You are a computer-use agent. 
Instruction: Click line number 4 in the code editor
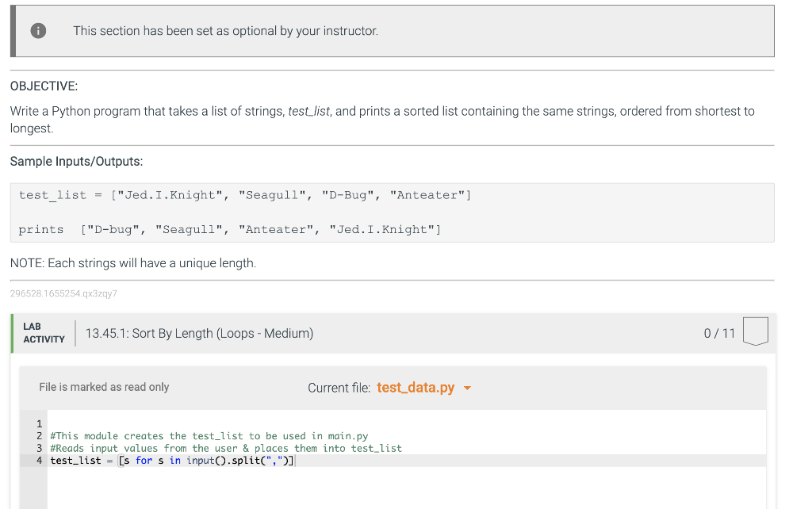pos(39,460)
